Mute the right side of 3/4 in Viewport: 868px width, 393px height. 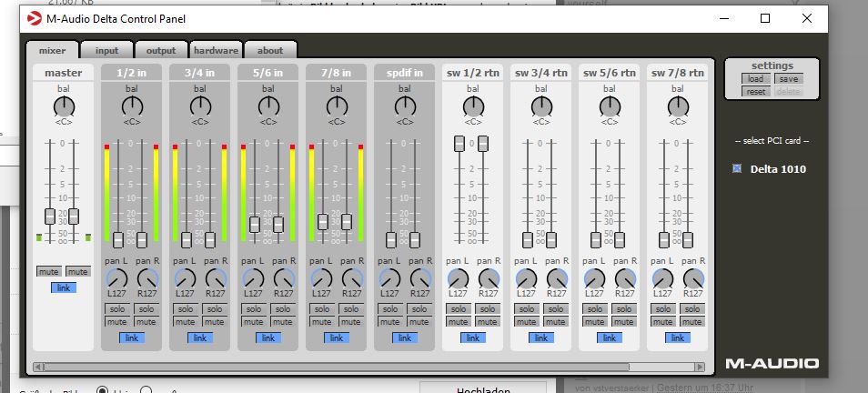tap(214, 322)
